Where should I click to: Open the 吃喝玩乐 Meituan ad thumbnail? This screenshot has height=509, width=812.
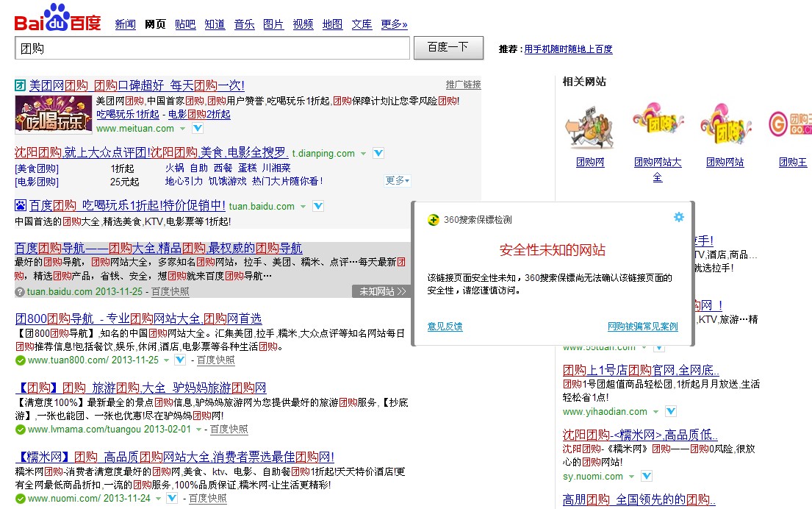coord(54,115)
